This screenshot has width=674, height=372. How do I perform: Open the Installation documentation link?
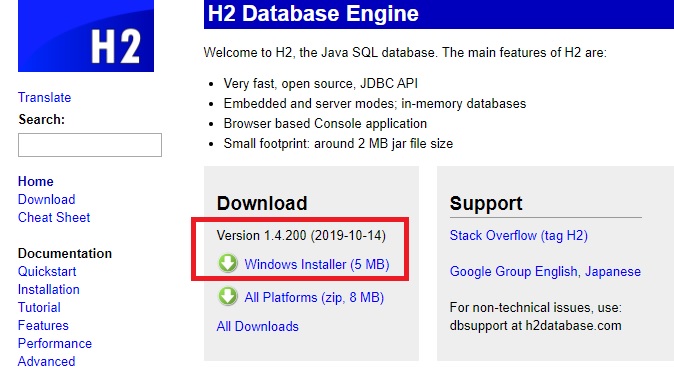click(x=49, y=289)
